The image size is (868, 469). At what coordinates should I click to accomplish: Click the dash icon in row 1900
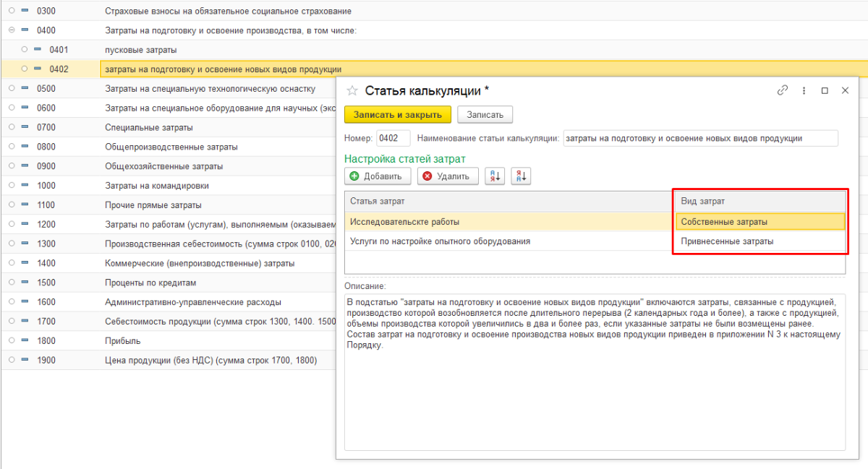pos(25,360)
